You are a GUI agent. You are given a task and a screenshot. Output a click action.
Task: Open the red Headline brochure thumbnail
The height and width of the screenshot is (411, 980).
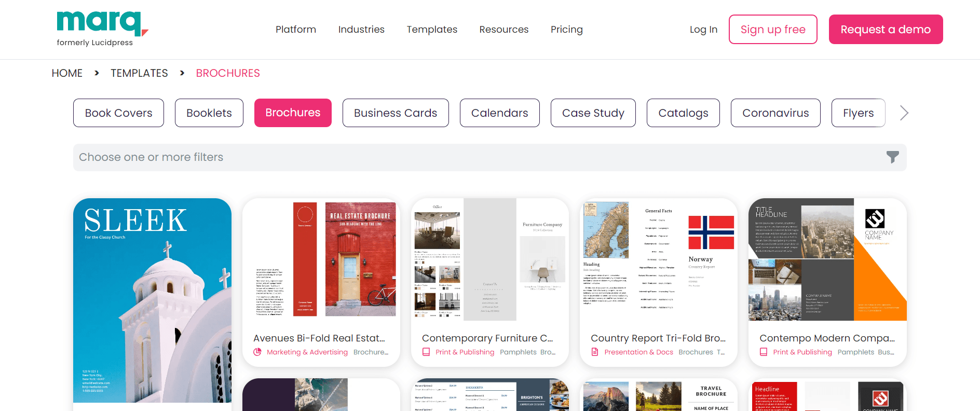click(x=827, y=396)
